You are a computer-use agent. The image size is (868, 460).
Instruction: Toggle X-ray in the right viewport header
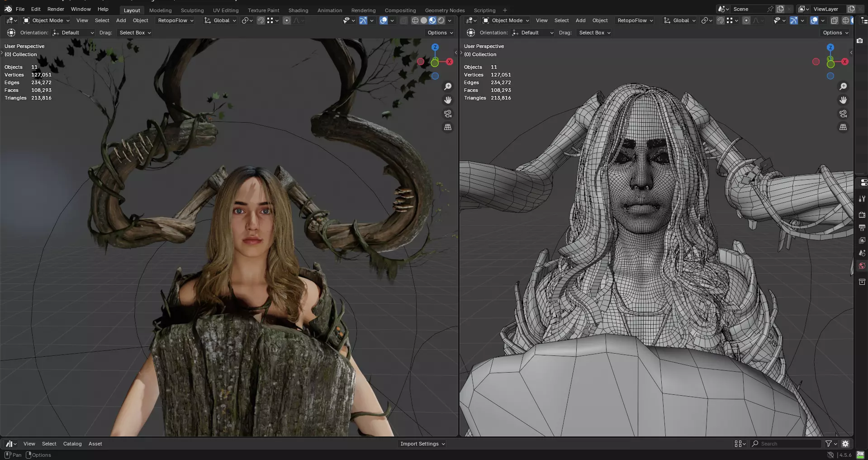[835, 20]
